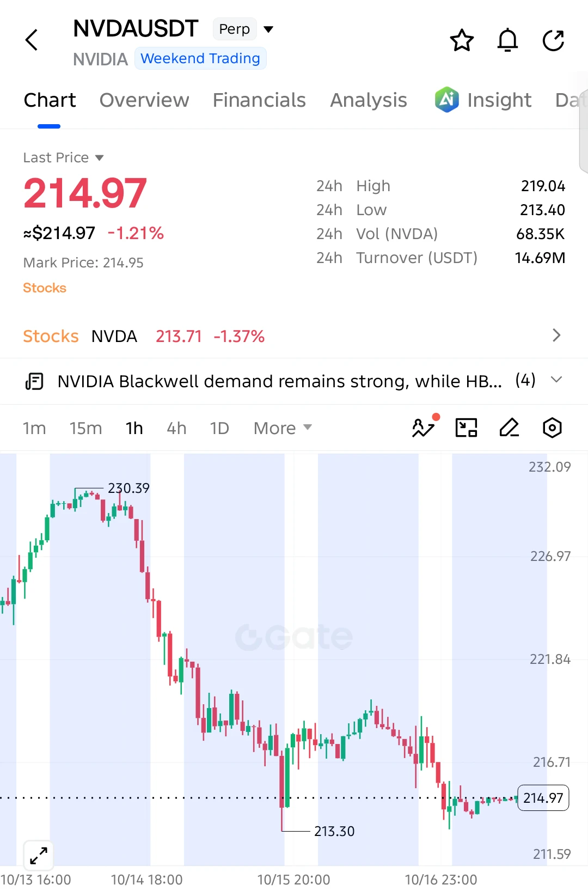Image resolution: width=588 pixels, height=891 pixels.
Task: Expand chart to fullscreen
Action: click(x=39, y=856)
